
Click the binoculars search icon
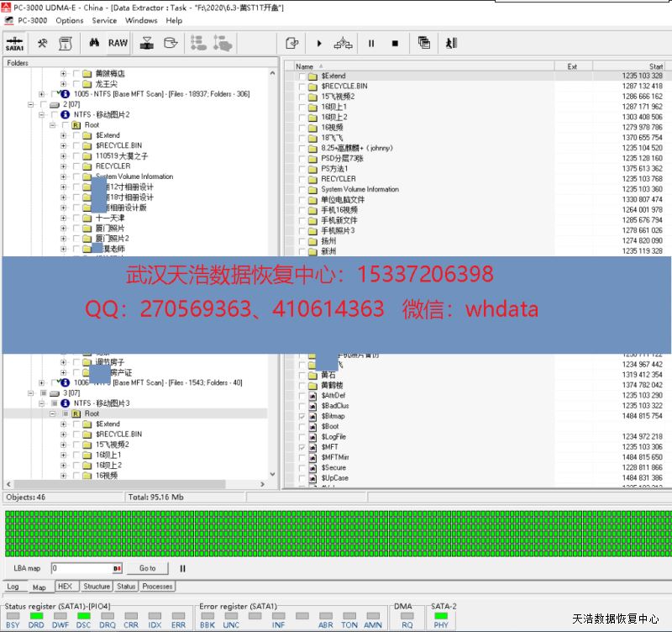point(94,43)
